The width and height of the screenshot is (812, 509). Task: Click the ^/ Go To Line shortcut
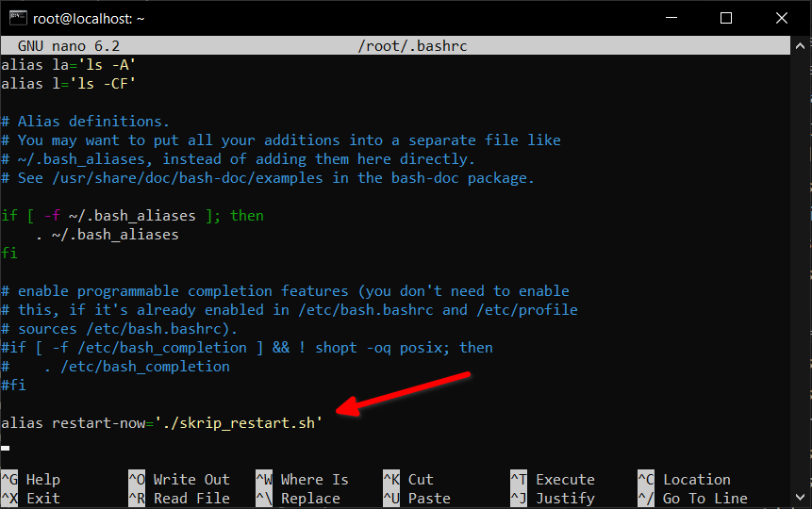pyautogui.click(x=692, y=499)
